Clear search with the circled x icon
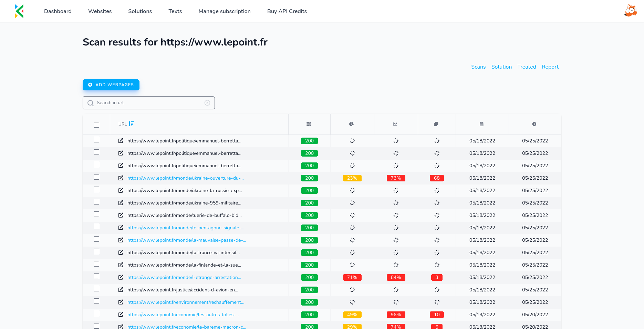This screenshot has width=644, height=329. pos(207,103)
